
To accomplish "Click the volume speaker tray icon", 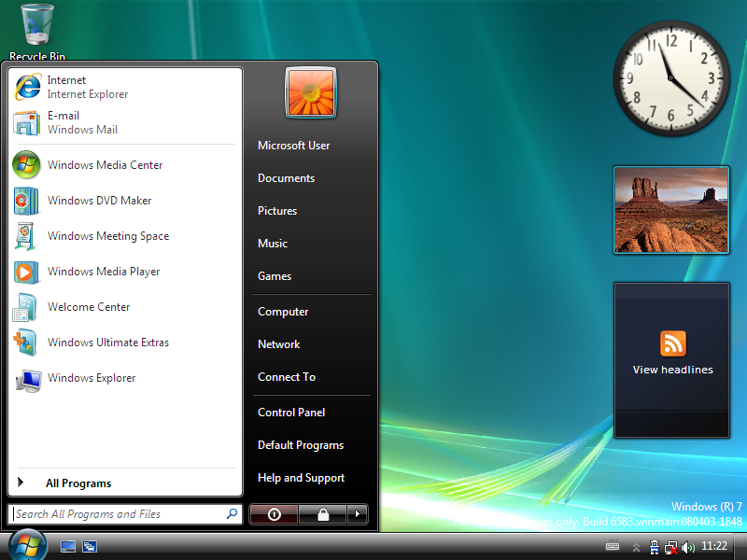I will click(688, 547).
